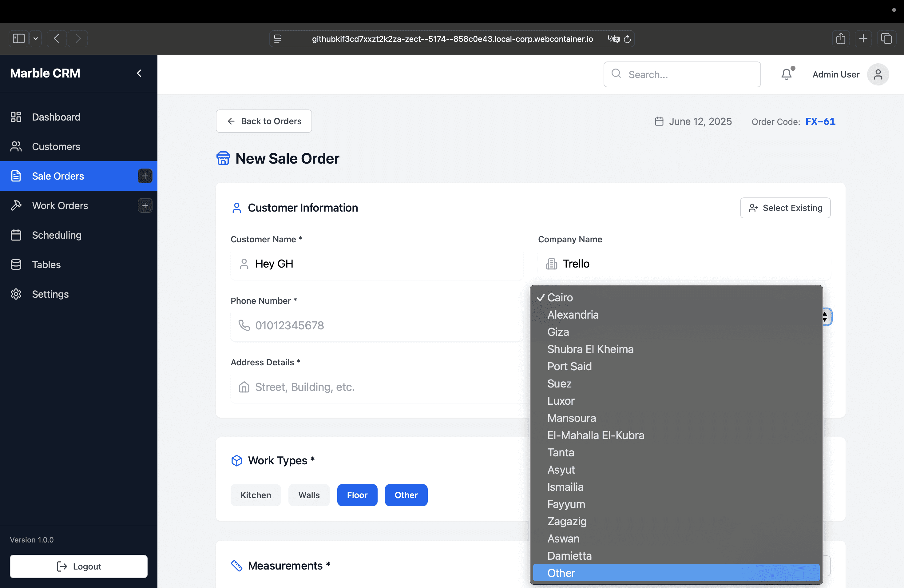Image resolution: width=904 pixels, height=588 pixels.
Task: Show Safari tab overview
Action: (x=886, y=38)
